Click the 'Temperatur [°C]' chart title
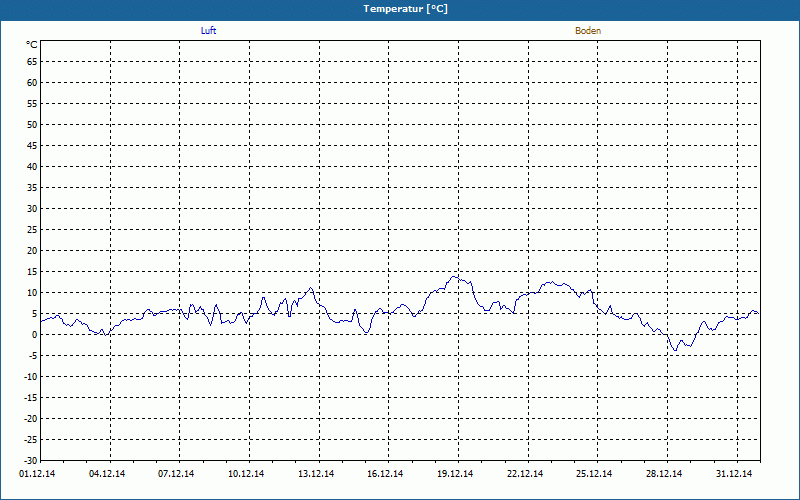This screenshot has height=500, width=800. click(406, 9)
